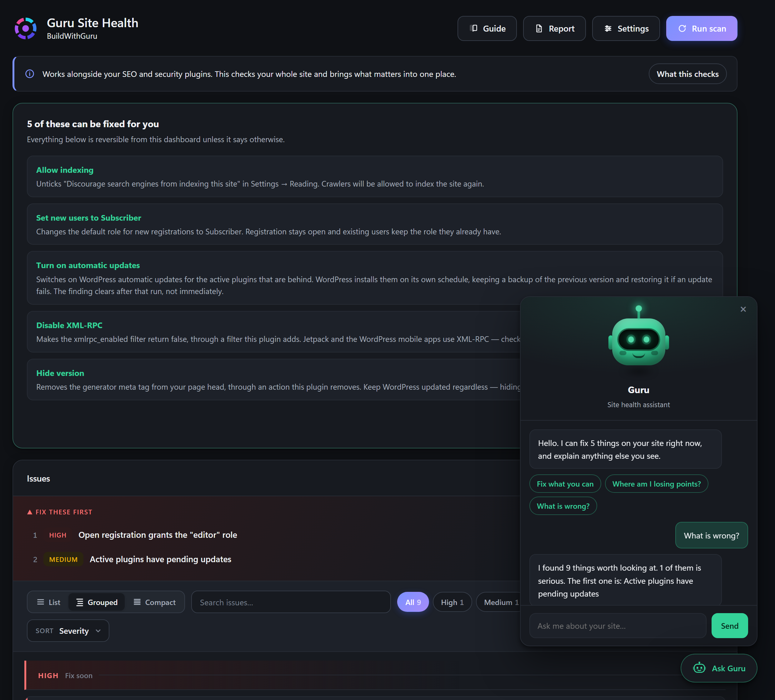Click the info icon in the banner
This screenshot has width=775, height=700.
point(30,74)
